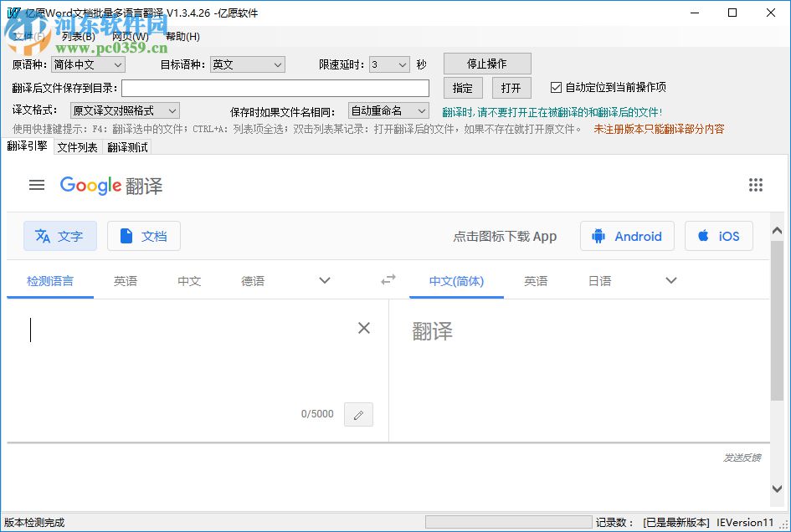This screenshot has height=532, width=791.
Task: Switch to the 翻译测试 tab
Action: (126, 147)
